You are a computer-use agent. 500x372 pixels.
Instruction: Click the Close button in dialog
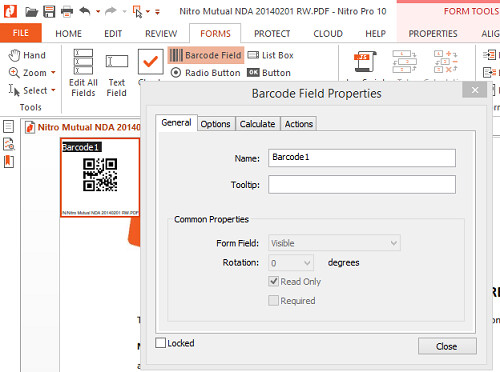click(447, 346)
